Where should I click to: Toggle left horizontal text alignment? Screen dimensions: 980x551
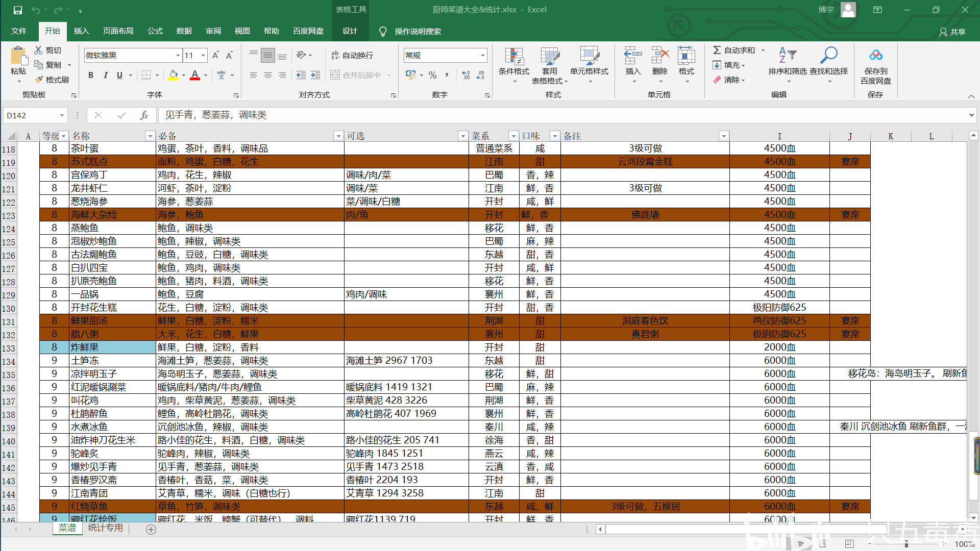[x=253, y=75]
